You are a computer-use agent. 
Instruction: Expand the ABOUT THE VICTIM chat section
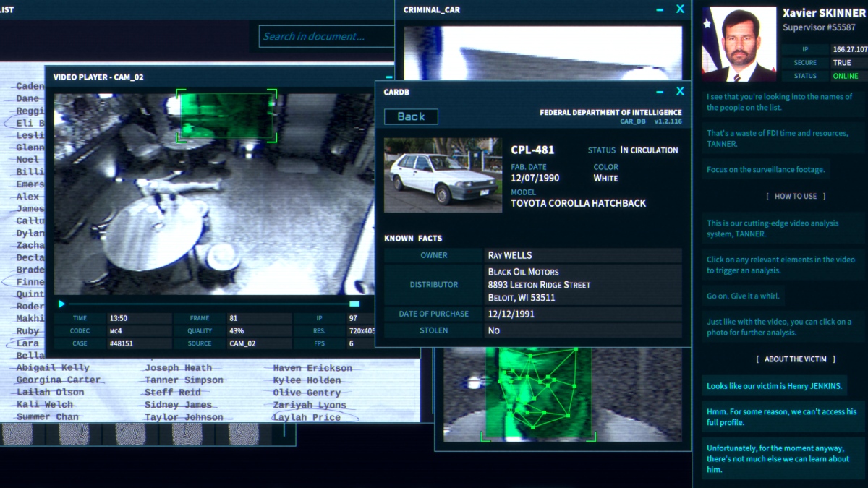[796, 359]
